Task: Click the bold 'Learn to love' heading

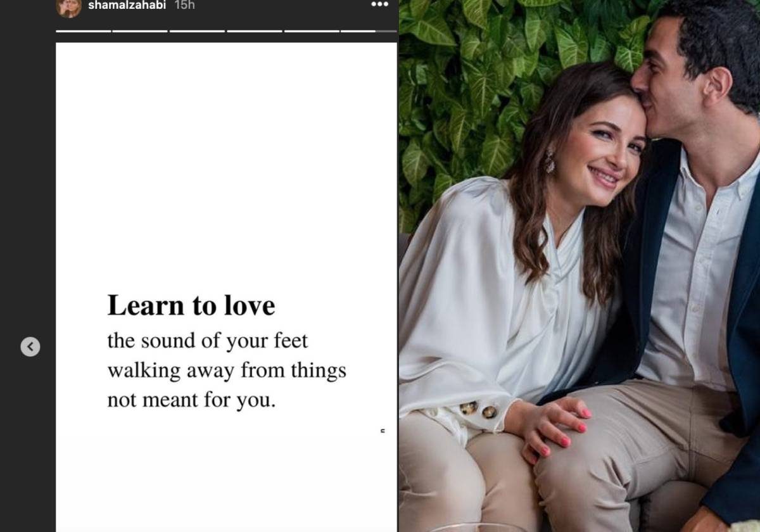Action: tap(191, 306)
